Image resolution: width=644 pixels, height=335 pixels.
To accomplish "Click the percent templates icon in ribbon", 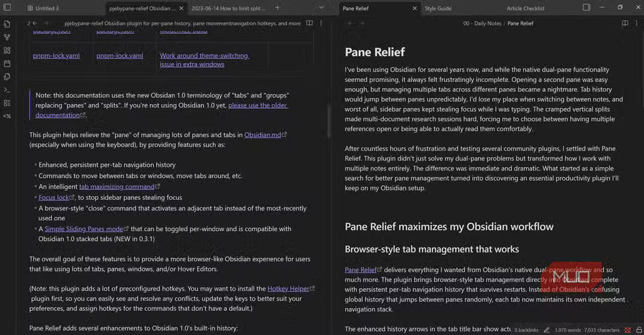I will coord(7,115).
